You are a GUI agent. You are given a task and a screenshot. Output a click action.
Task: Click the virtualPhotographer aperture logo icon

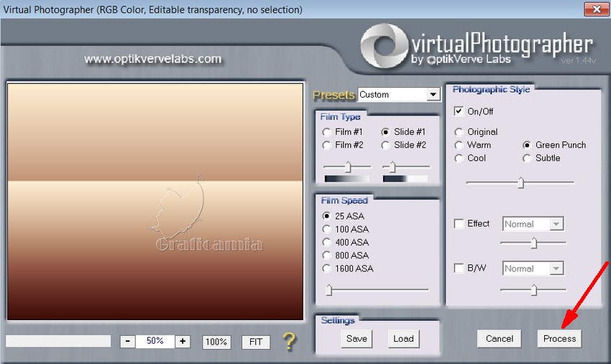(x=385, y=46)
